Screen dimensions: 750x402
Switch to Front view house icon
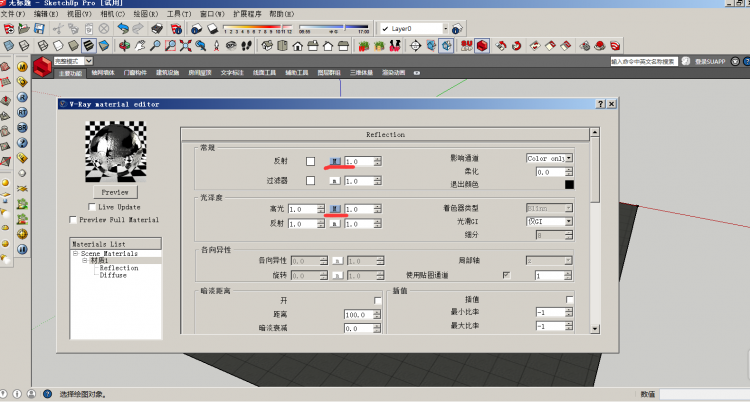pos(298,45)
